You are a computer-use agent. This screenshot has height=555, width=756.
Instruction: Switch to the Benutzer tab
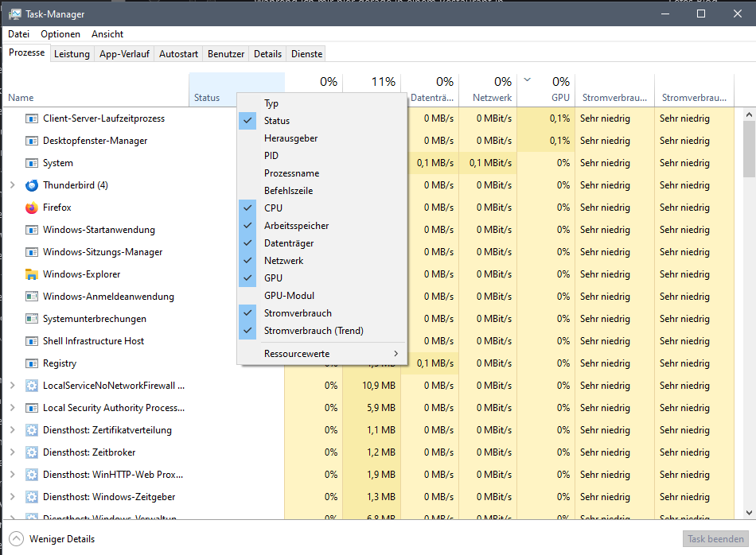tap(226, 54)
